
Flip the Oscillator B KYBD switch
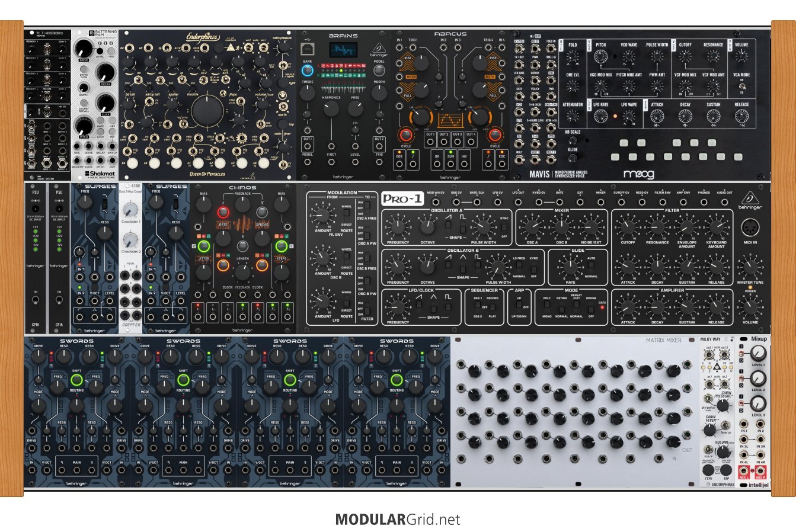(x=533, y=267)
